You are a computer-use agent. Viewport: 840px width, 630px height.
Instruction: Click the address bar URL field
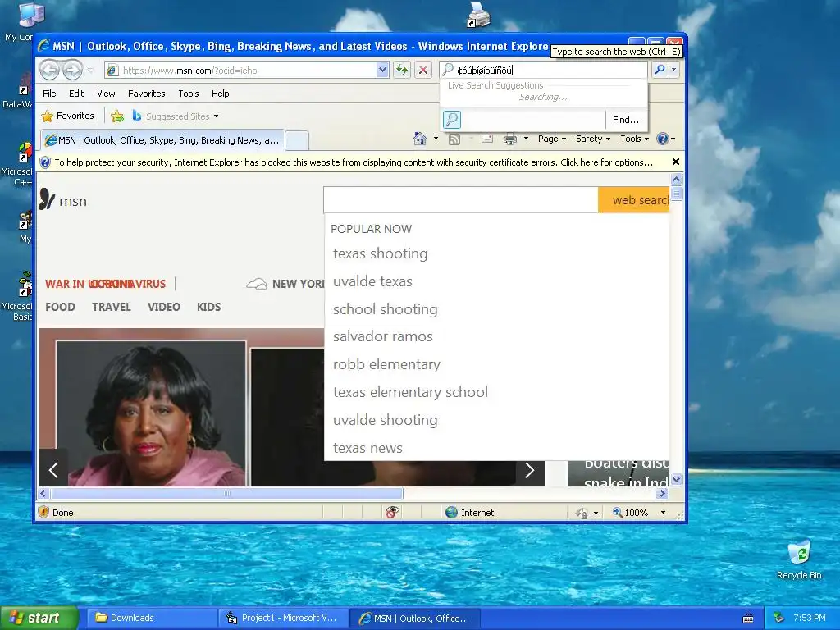click(241, 71)
